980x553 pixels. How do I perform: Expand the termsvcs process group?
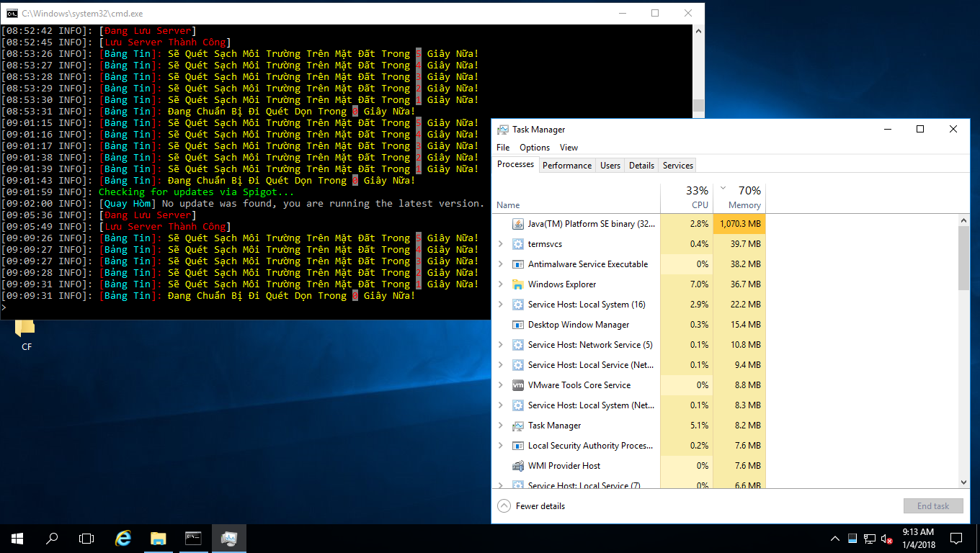point(501,244)
